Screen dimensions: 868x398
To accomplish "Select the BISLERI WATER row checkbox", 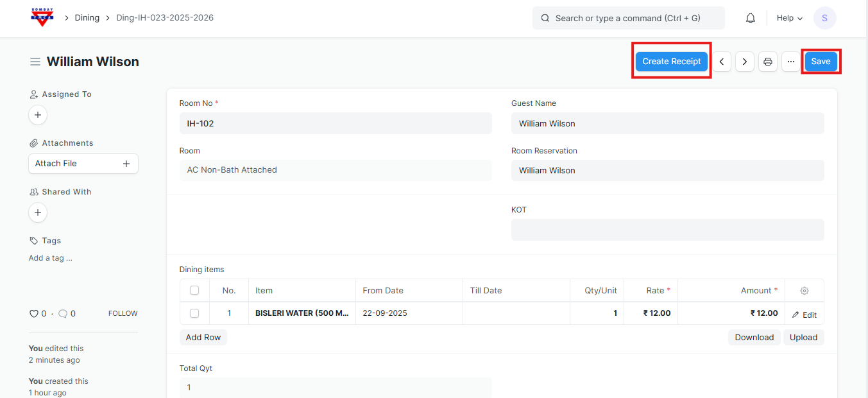I will [x=194, y=313].
